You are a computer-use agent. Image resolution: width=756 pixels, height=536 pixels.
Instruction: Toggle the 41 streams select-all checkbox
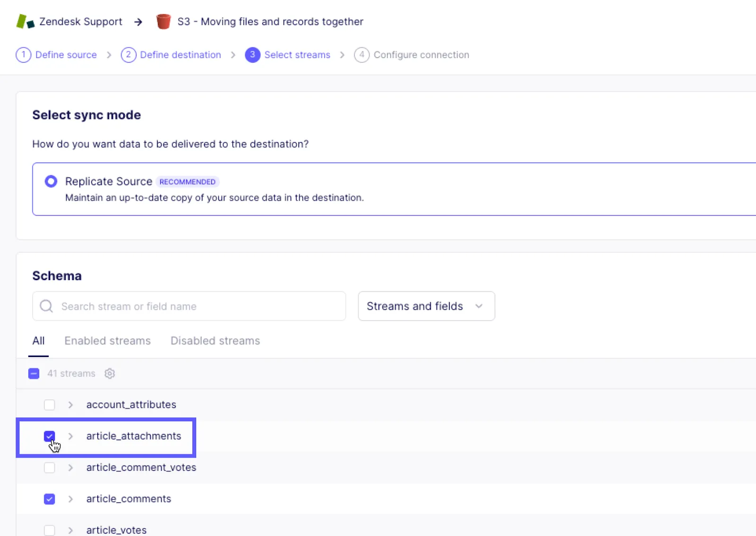[34, 374]
